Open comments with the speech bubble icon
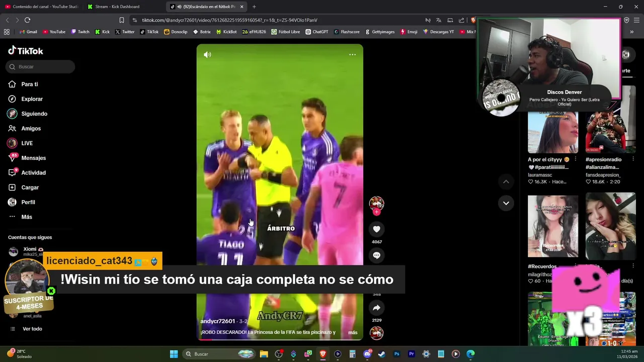 [376, 255]
